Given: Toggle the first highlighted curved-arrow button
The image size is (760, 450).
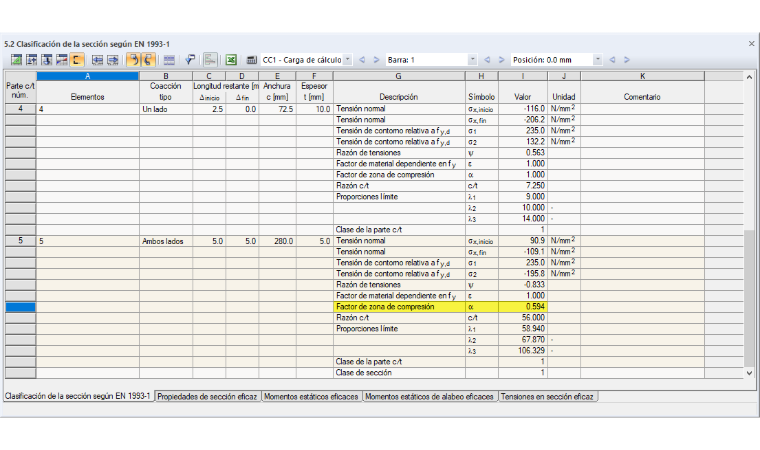Looking at the screenshot, I should (133, 60).
